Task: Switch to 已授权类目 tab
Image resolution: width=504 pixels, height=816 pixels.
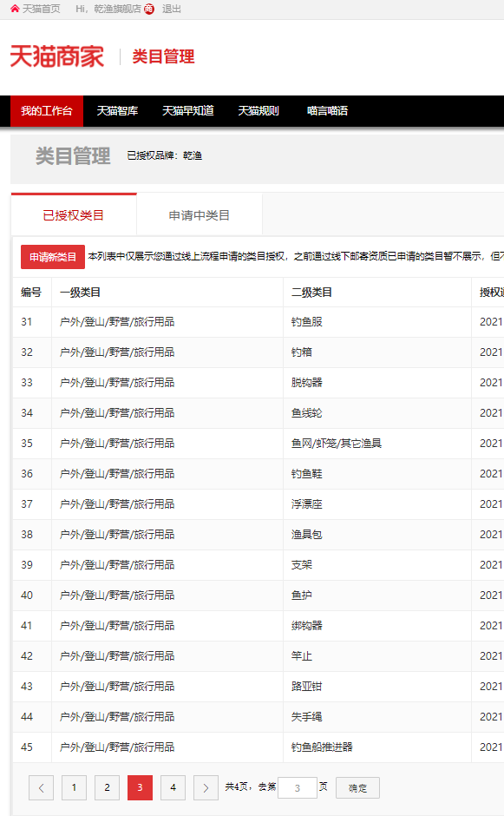Action: click(x=74, y=215)
